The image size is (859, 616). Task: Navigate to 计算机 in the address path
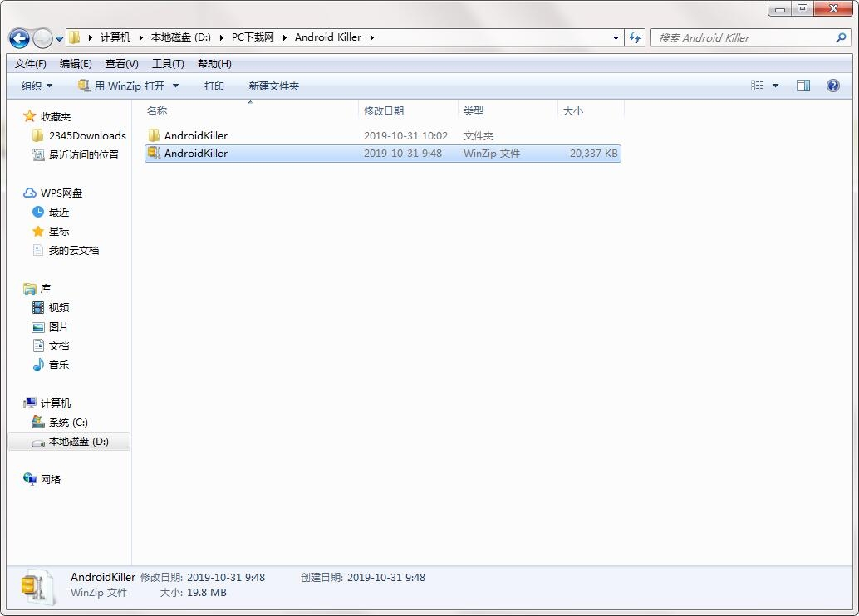[x=115, y=37]
